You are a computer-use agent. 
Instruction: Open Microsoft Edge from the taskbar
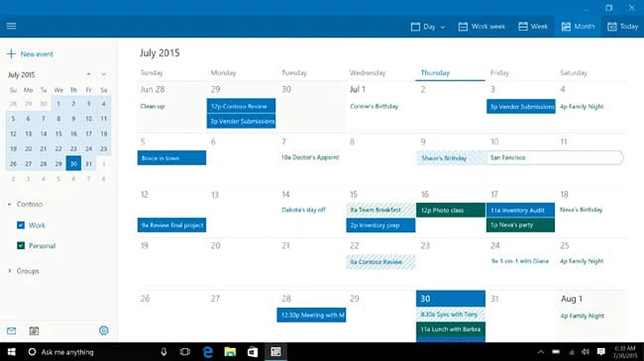pos(207,352)
